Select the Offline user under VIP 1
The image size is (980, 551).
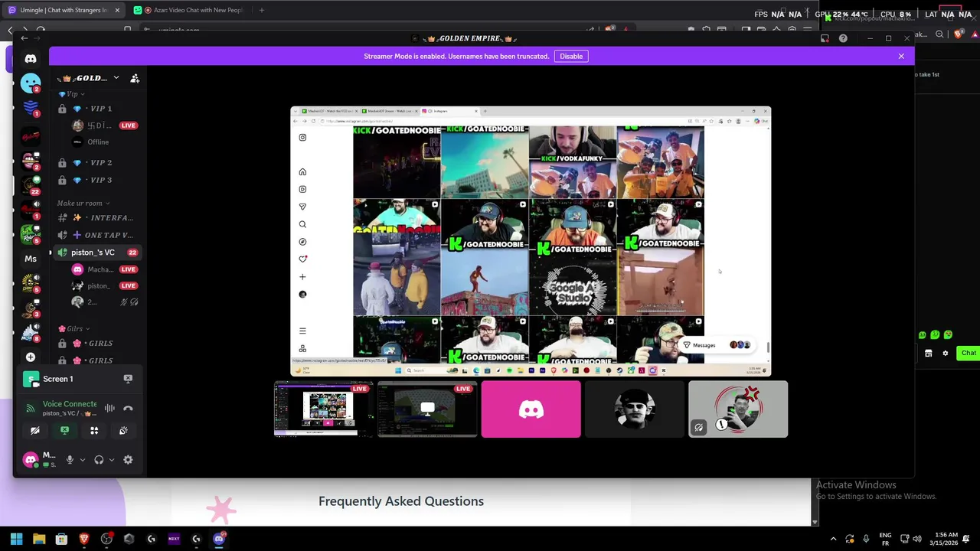click(x=96, y=142)
